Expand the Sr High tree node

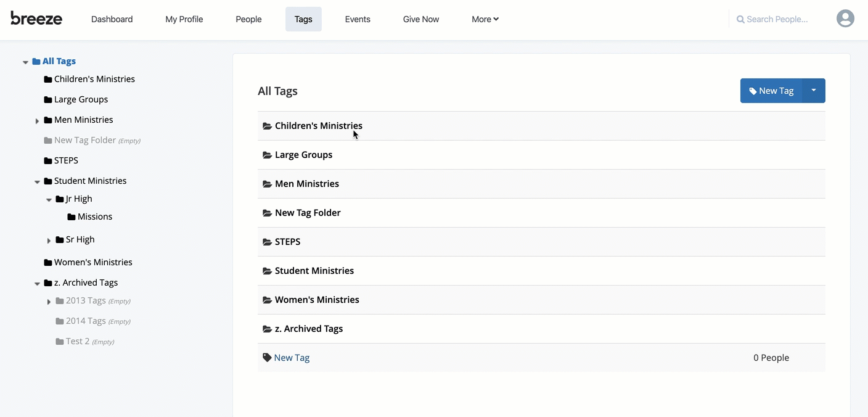coord(49,241)
